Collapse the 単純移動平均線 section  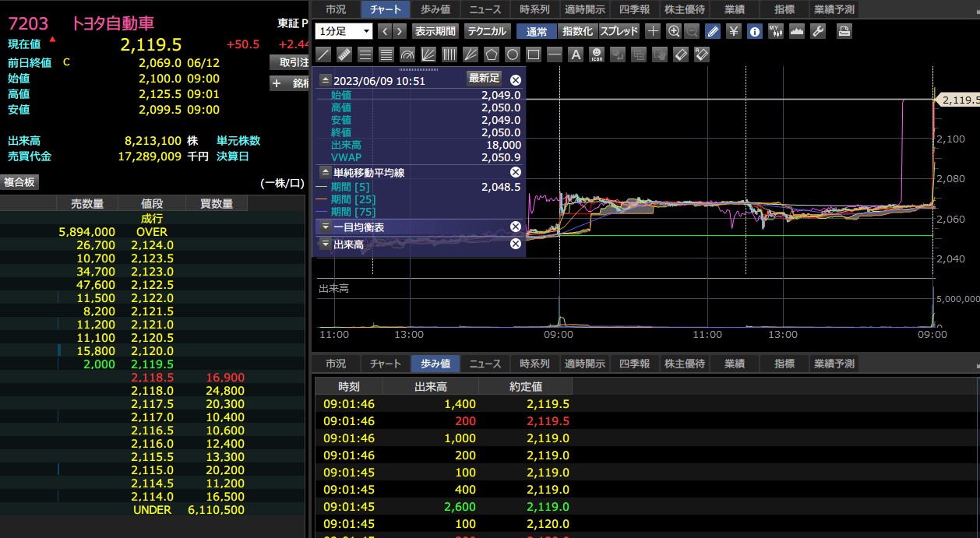click(326, 172)
